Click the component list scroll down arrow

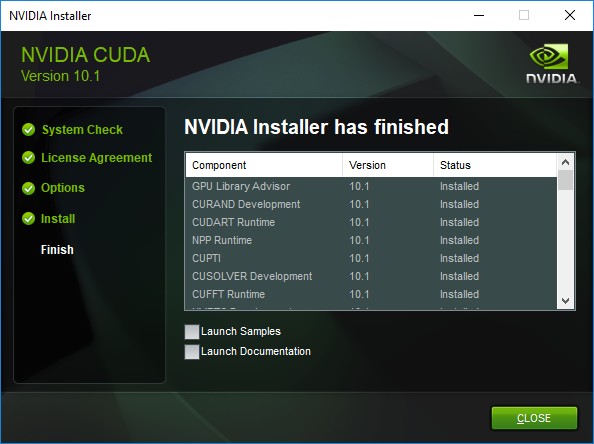click(566, 301)
